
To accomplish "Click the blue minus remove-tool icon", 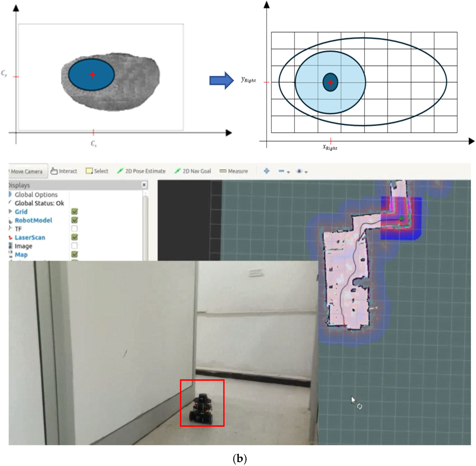I will 281,171.
